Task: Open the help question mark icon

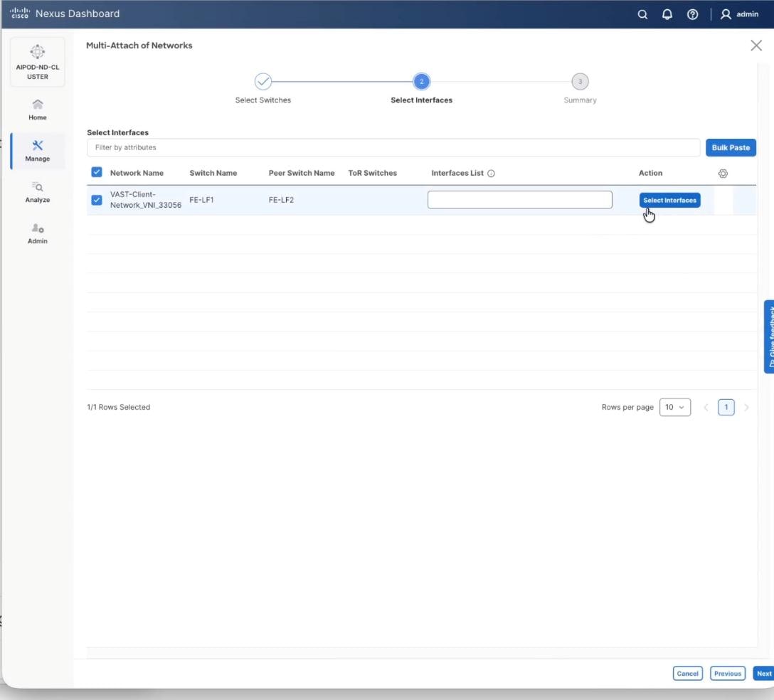Action: (x=692, y=14)
